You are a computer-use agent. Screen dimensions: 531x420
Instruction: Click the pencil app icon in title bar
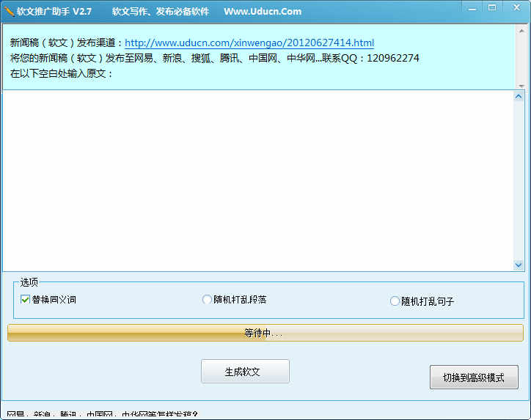[x=9, y=11]
